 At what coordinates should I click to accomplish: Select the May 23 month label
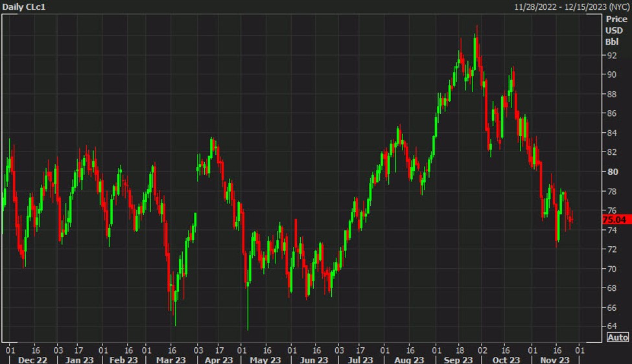264,359
